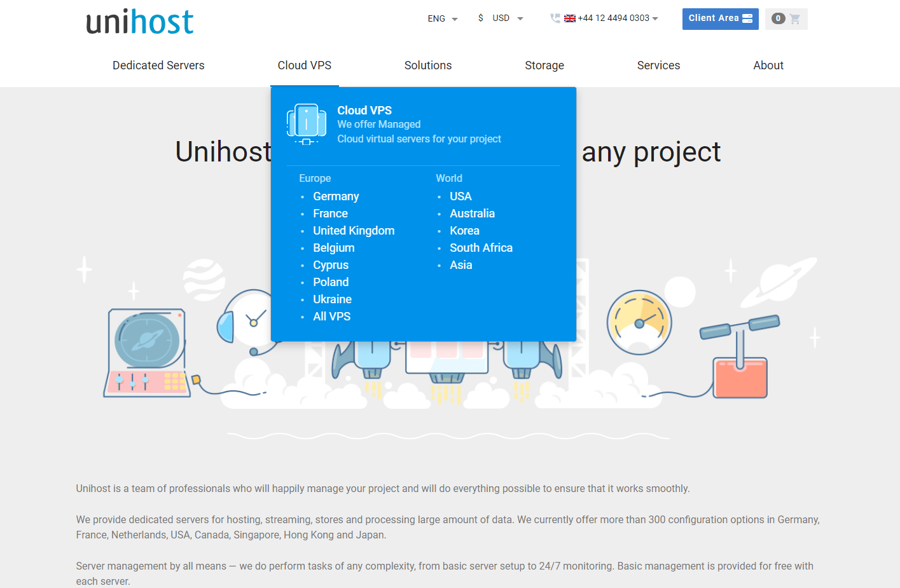Viewport: 900px width, 588px height.
Task: Choose South Africa VPS location
Action: (x=481, y=248)
